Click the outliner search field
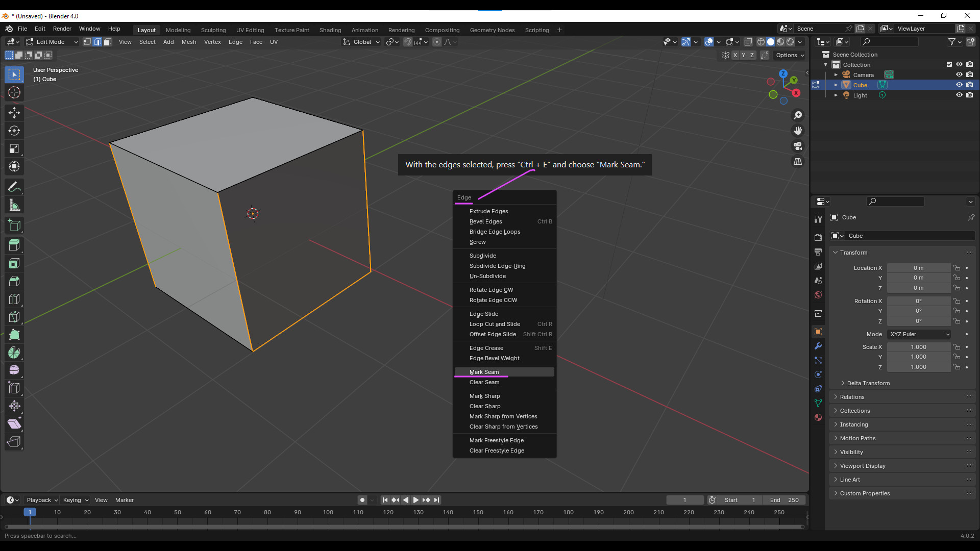 (x=889, y=42)
